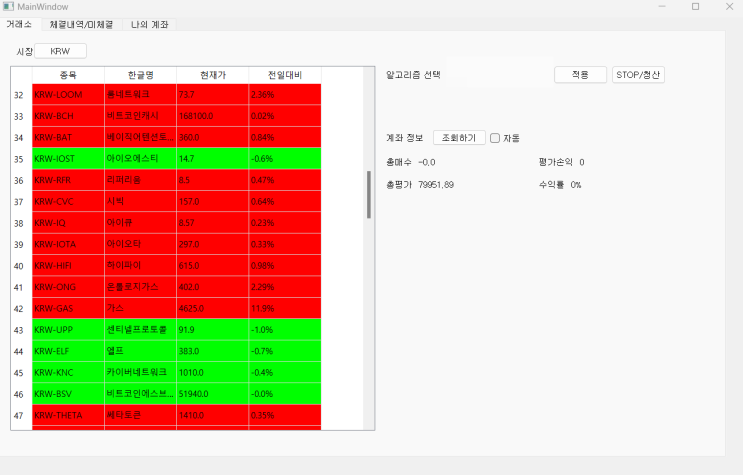Click the price cell 1010.0
Image resolution: width=743 pixels, height=475 pixels.
[213, 372]
